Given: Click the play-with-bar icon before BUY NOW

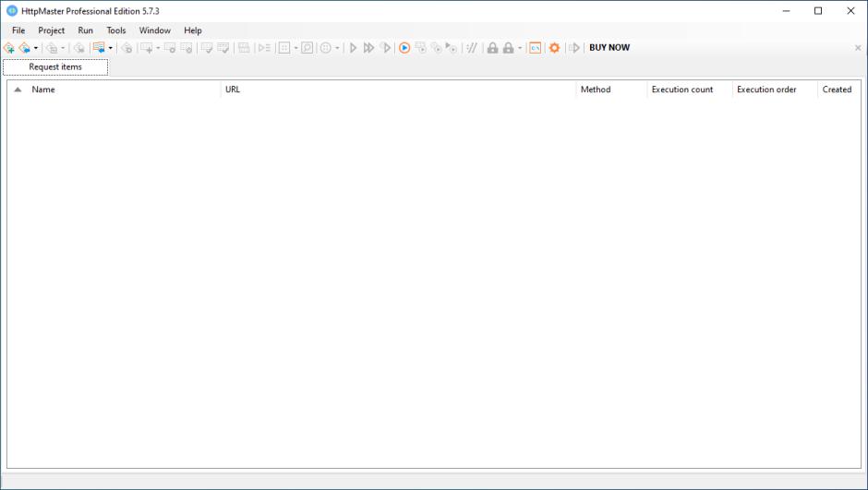Looking at the screenshot, I should click(x=574, y=48).
